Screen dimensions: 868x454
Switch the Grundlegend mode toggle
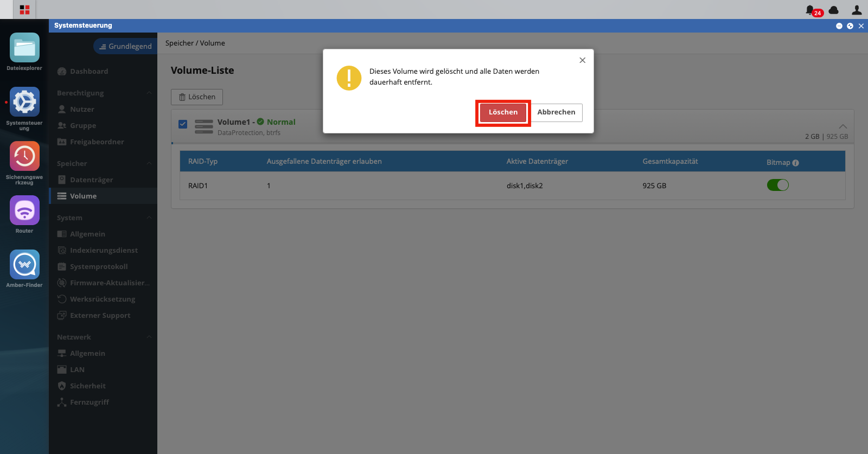[x=125, y=46]
